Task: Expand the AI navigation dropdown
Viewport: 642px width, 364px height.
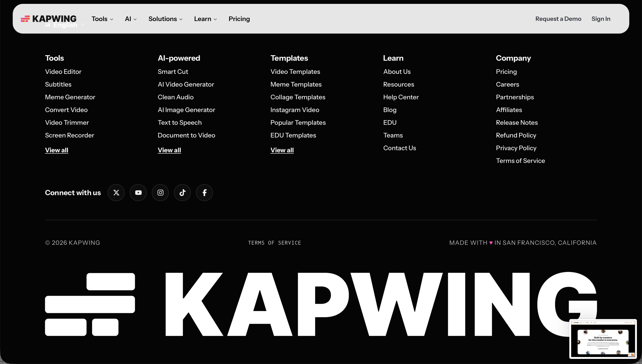Action: point(130,19)
